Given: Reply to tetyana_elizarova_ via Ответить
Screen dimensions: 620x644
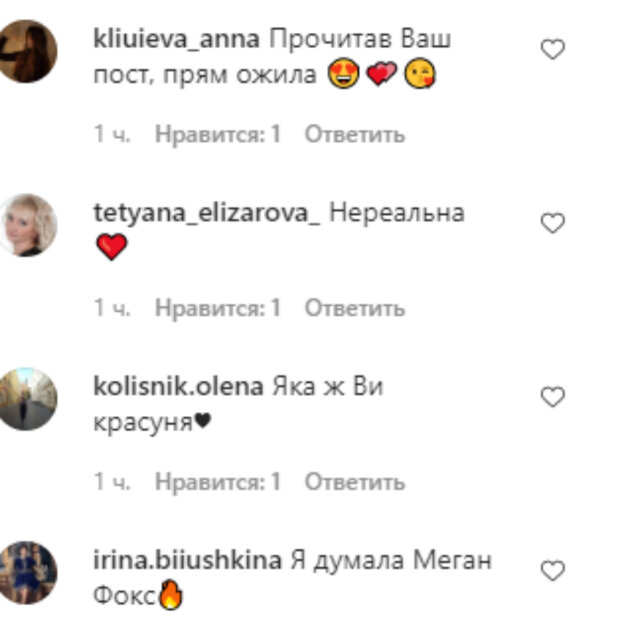Looking at the screenshot, I should (x=355, y=308).
